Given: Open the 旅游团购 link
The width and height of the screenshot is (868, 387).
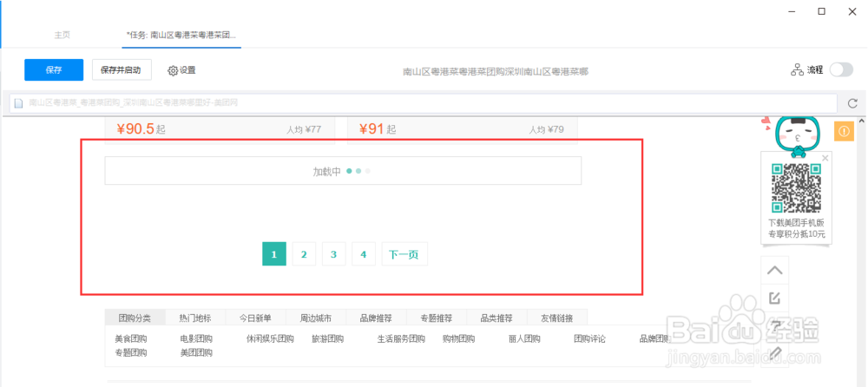Looking at the screenshot, I should coord(328,339).
